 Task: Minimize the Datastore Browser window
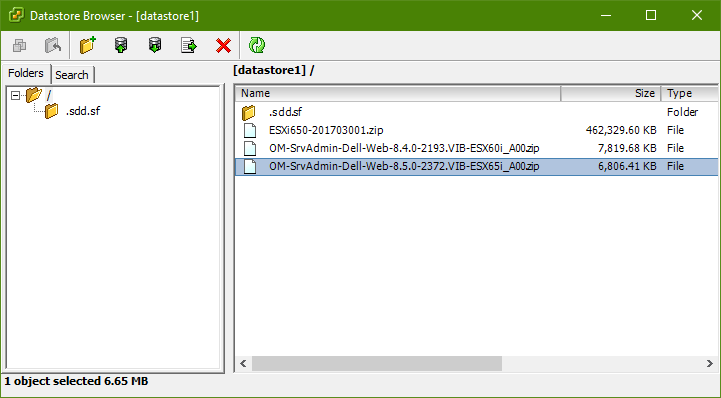pos(606,15)
